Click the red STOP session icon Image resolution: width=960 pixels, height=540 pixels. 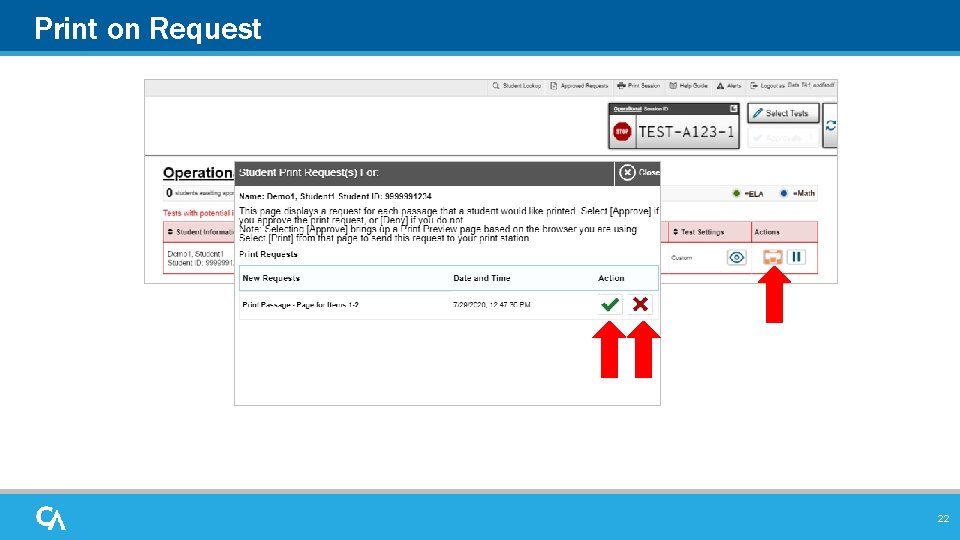pyautogui.click(x=622, y=132)
